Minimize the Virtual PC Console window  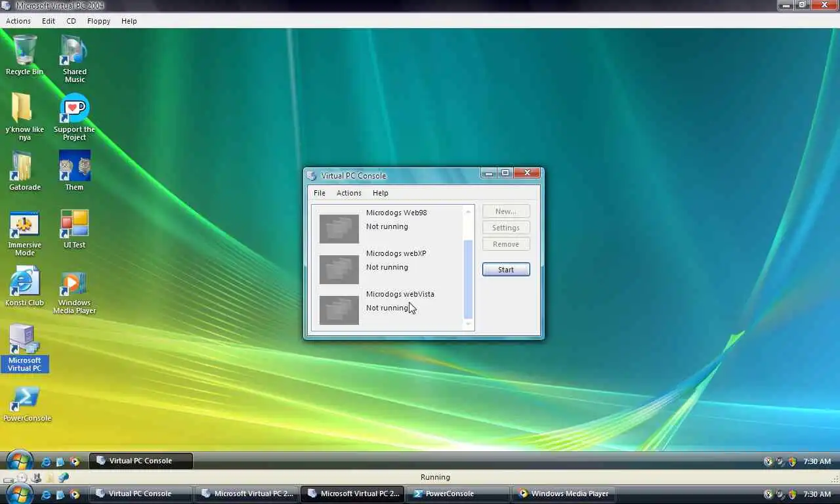coord(488,173)
